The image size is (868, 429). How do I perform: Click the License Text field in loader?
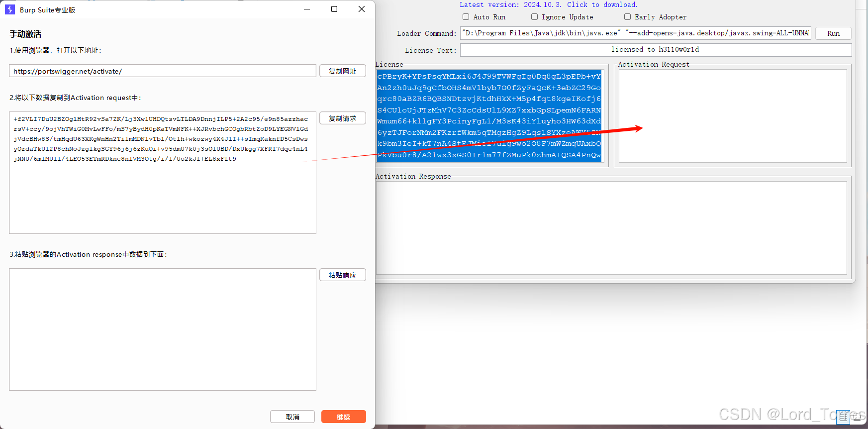(x=656, y=50)
